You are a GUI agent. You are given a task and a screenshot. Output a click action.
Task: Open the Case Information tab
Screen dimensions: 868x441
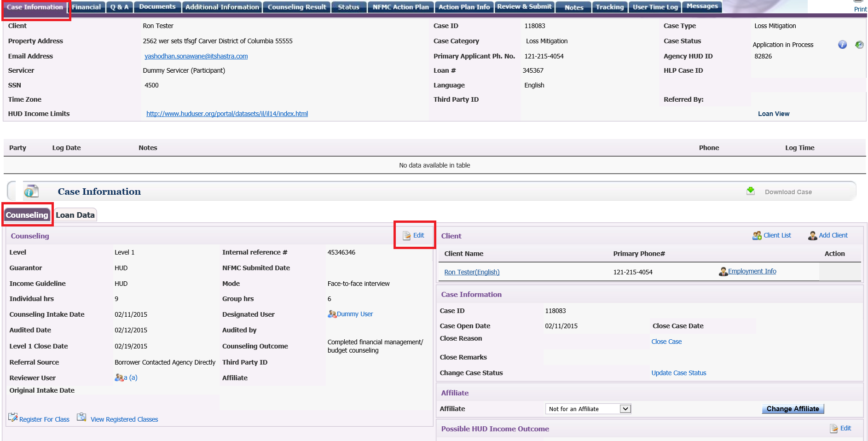(35, 7)
